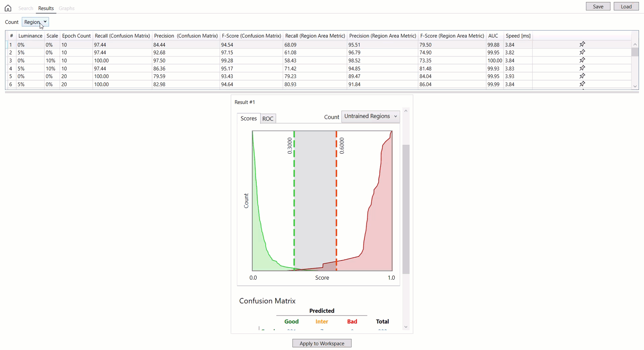Click the green 0.3000 threshold line
This screenshot has height=350, width=644.
294,202
